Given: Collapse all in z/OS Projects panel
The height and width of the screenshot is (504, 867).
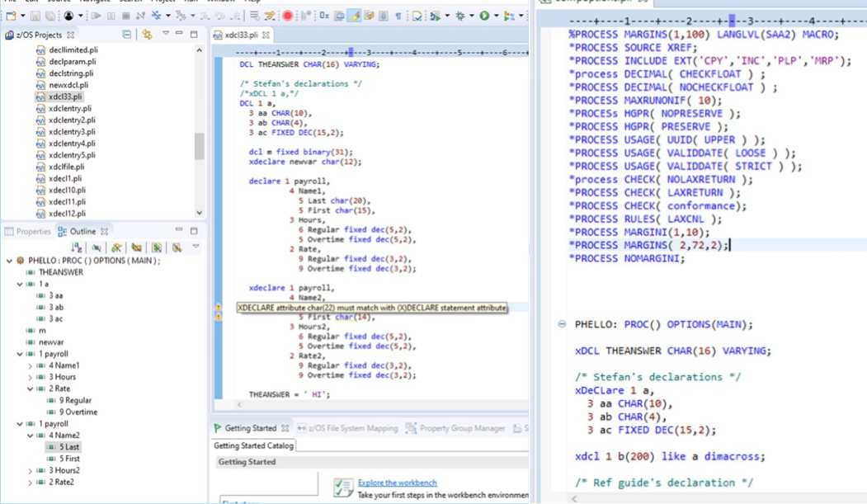Looking at the screenshot, I should 127,35.
